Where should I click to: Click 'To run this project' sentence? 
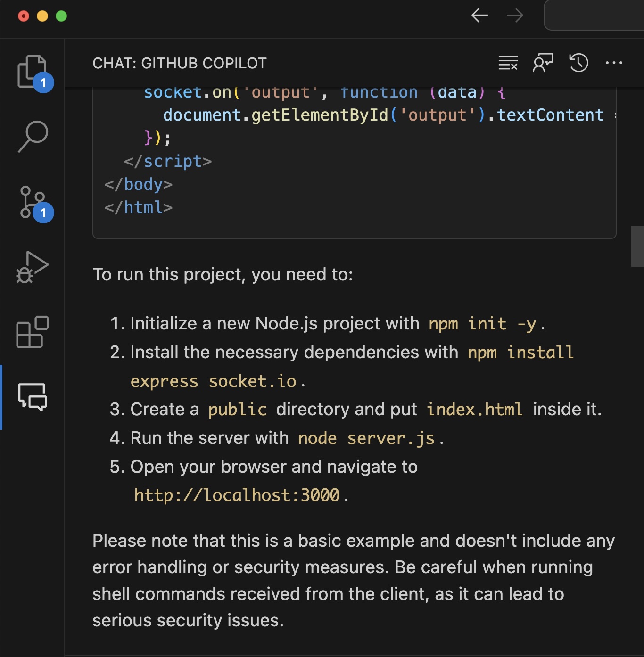click(x=223, y=274)
